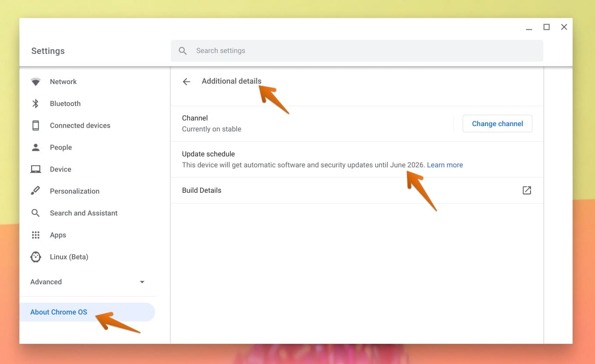Click the Build Details row label
595x364 pixels.
(x=202, y=190)
